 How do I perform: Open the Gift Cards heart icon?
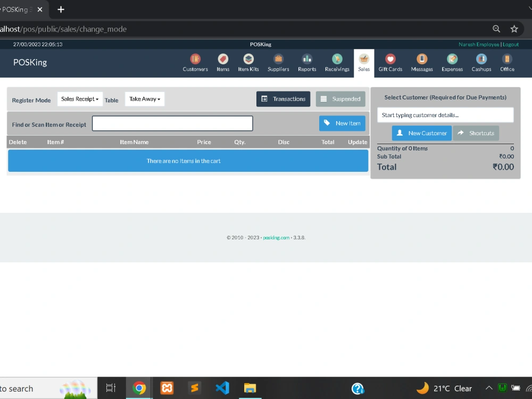point(390,59)
